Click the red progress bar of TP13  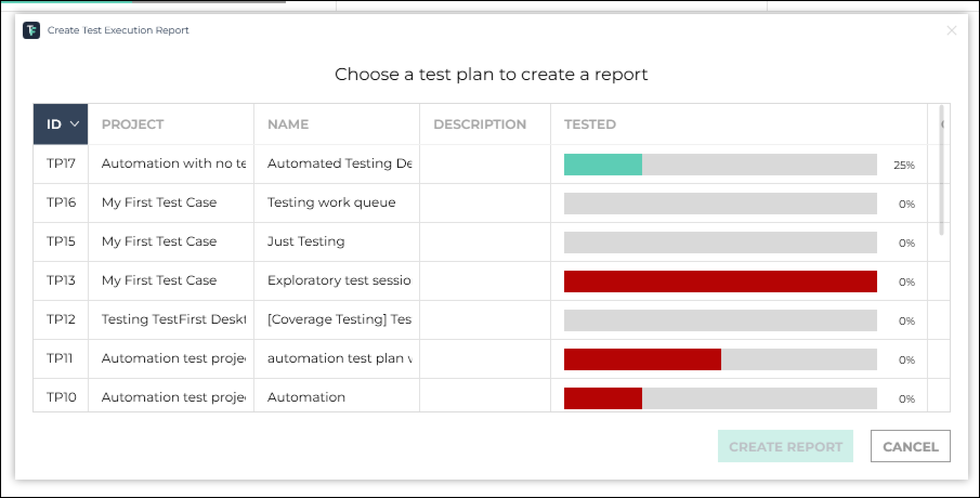pos(720,280)
